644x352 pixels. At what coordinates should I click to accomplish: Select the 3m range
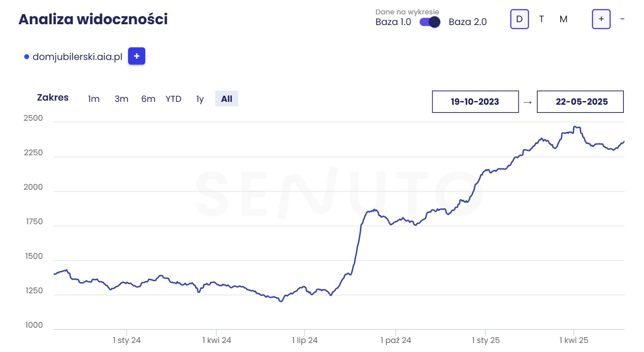[121, 99]
